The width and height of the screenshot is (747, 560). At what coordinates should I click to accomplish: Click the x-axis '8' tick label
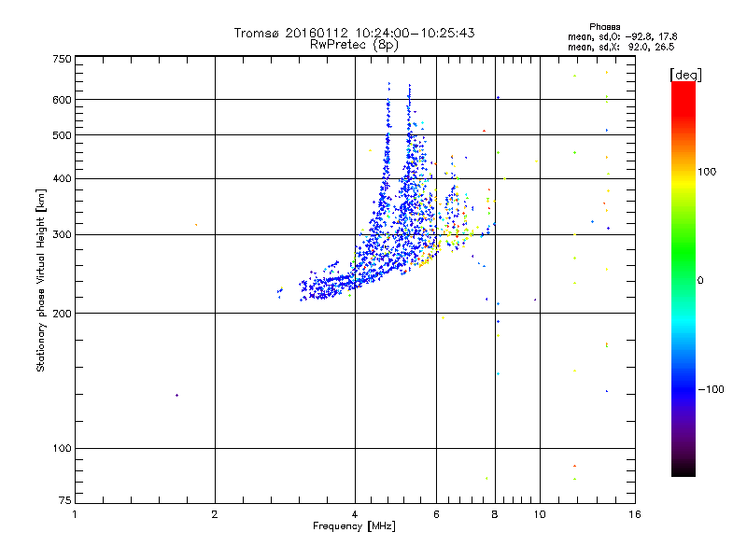click(495, 514)
